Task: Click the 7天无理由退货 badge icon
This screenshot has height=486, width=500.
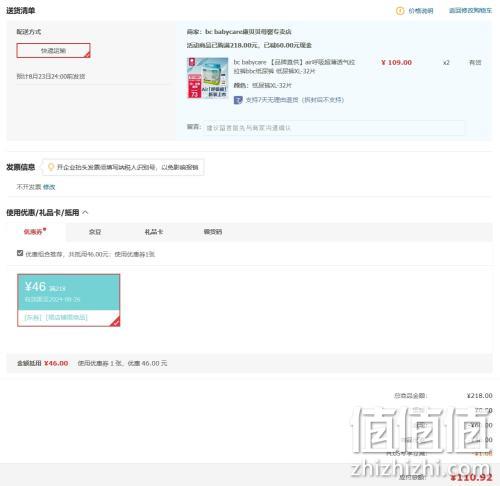Action: [238, 100]
